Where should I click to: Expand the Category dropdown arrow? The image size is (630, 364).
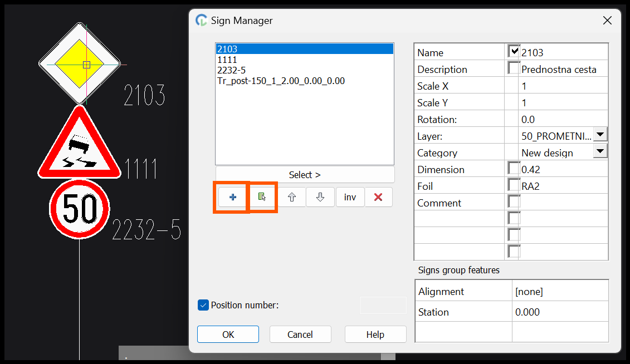[600, 151]
